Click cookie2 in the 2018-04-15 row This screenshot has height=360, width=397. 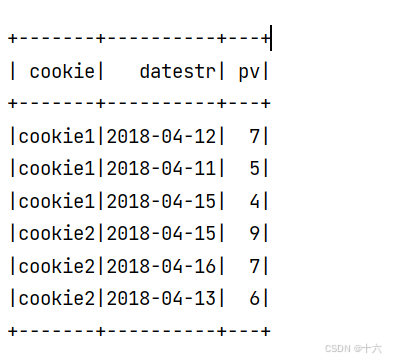click(57, 233)
